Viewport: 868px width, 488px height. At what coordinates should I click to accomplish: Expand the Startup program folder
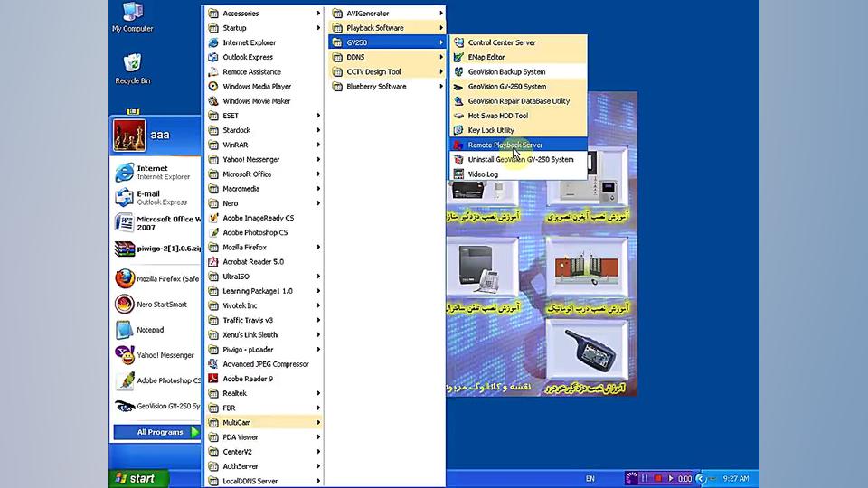(x=263, y=28)
